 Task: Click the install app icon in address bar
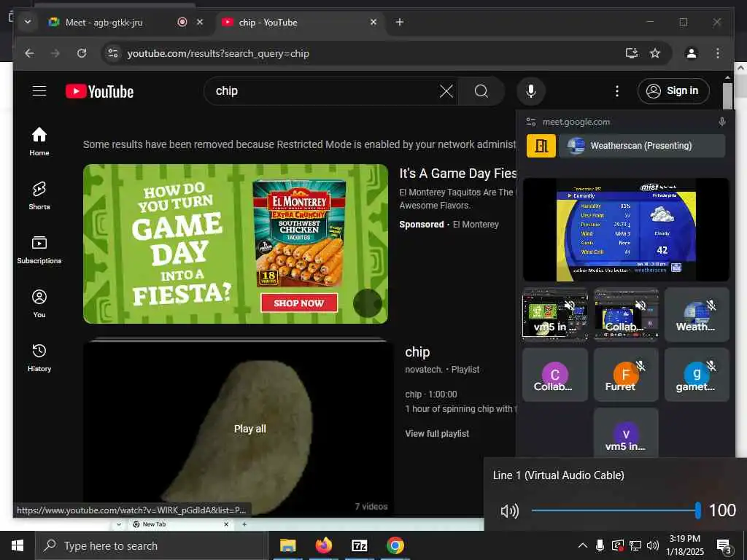[632, 53]
